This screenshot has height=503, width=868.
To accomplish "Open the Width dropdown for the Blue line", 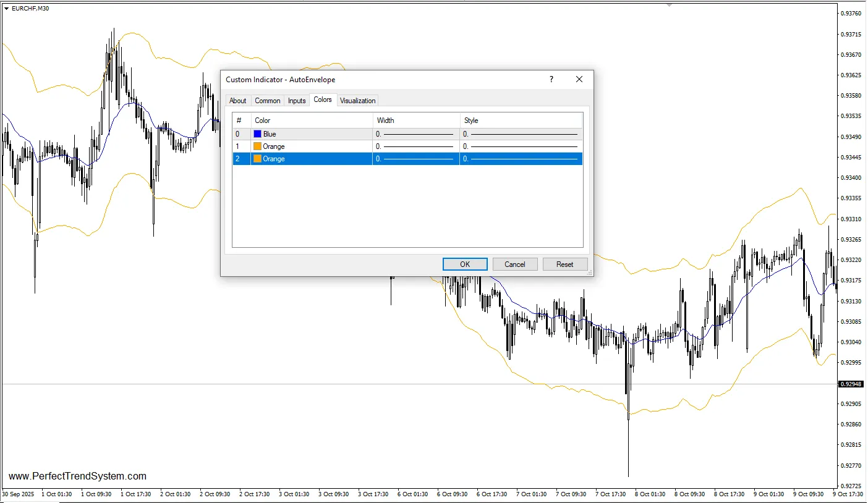I will click(415, 134).
